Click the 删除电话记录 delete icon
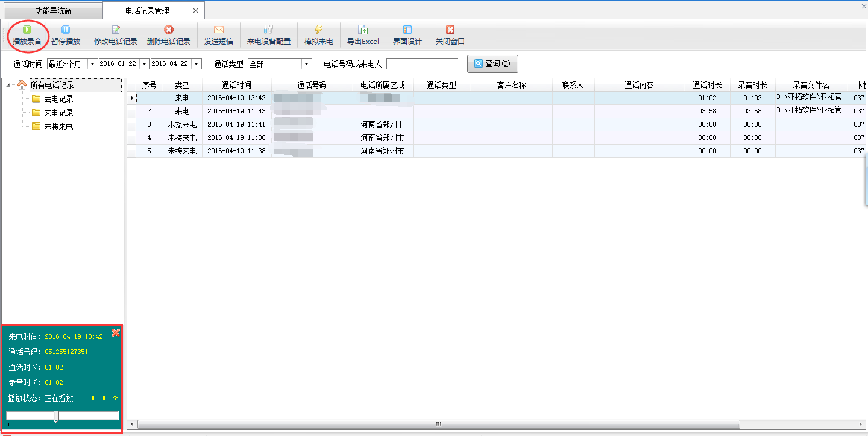 click(x=169, y=30)
